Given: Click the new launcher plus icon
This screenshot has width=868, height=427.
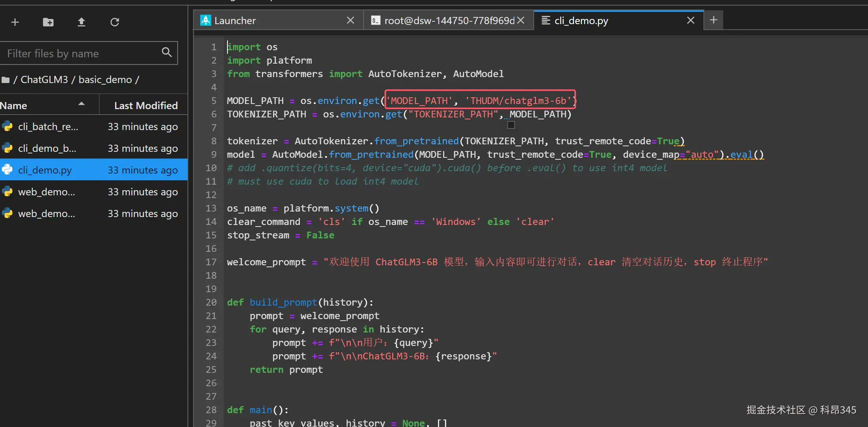Looking at the screenshot, I should pyautogui.click(x=15, y=22).
